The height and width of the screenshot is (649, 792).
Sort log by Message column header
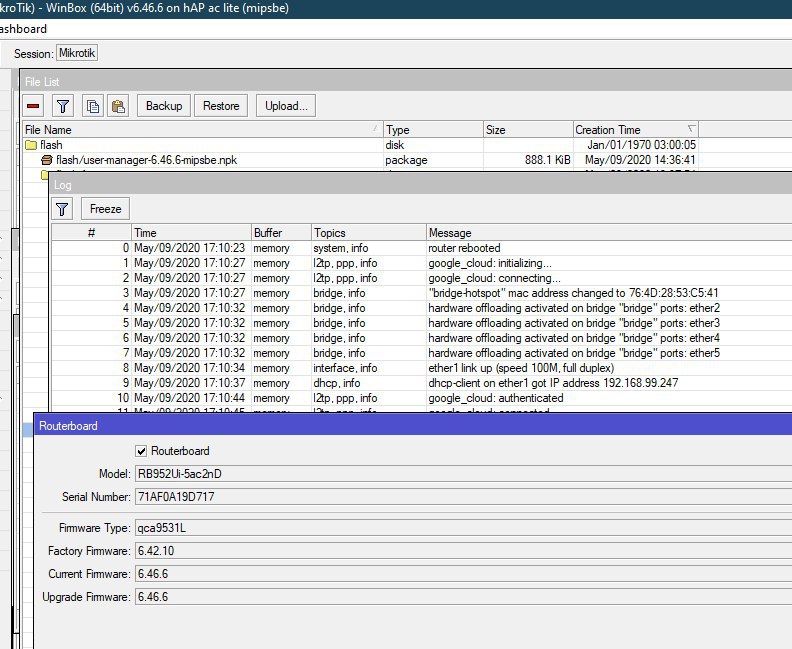[x=609, y=233]
